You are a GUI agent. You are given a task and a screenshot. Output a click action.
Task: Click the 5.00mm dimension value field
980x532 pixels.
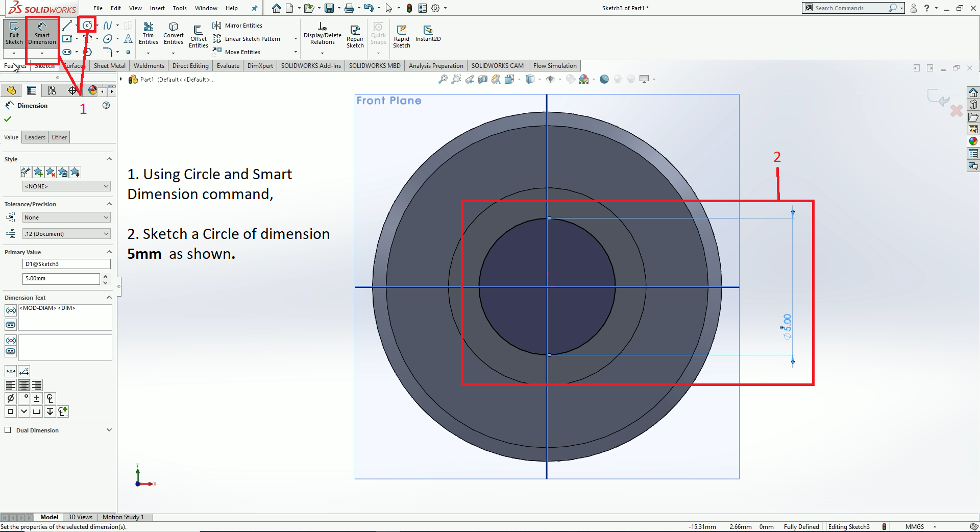point(61,279)
